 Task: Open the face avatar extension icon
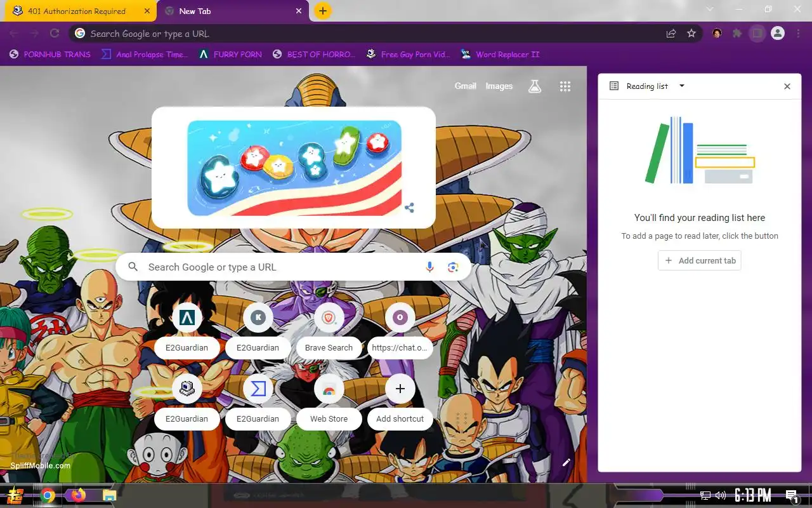717,34
